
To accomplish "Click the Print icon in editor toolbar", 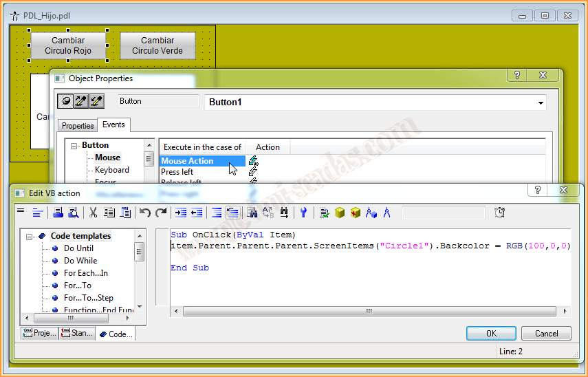I will coord(58,213).
